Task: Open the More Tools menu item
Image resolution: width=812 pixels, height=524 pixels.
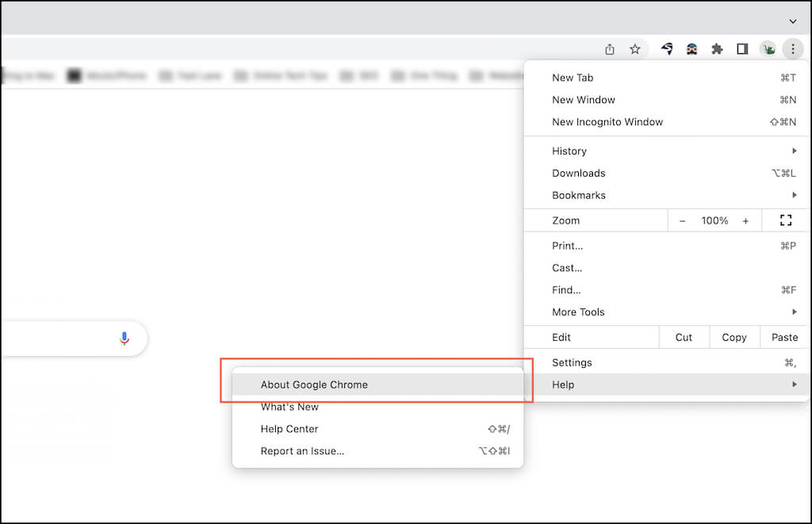Action: point(666,312)
